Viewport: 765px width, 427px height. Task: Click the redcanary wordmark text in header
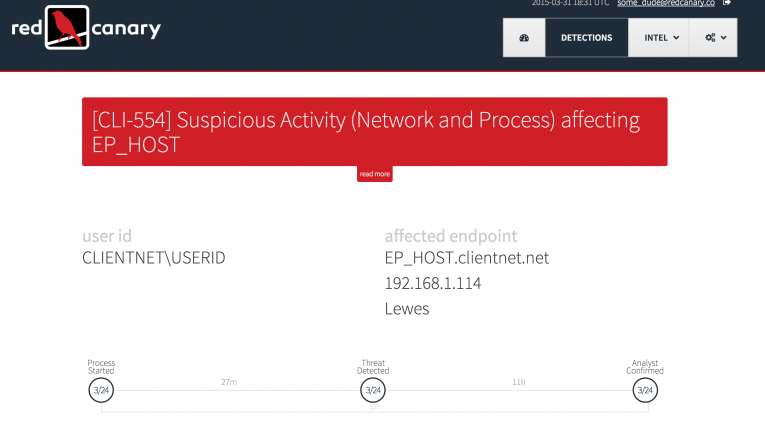tap(127, 29)
